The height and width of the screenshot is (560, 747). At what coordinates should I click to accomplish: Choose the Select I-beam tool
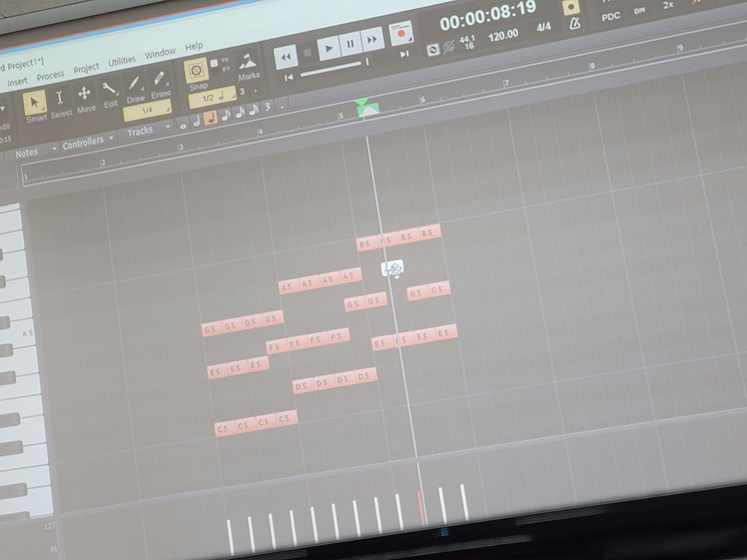click(x=59, y=98)
